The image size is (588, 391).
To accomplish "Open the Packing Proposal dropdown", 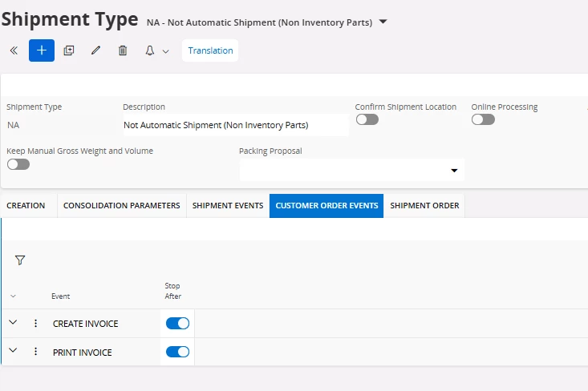I will (453, 171).
